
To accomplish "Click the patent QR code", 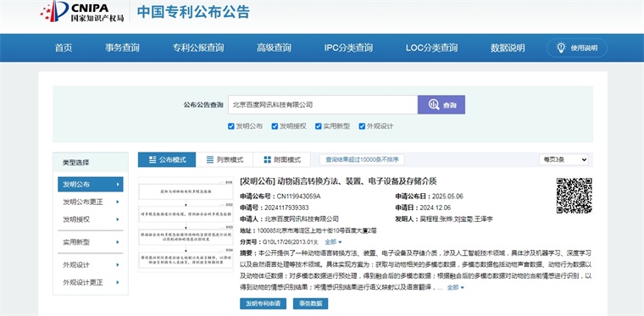I will (x=574, y=196).
